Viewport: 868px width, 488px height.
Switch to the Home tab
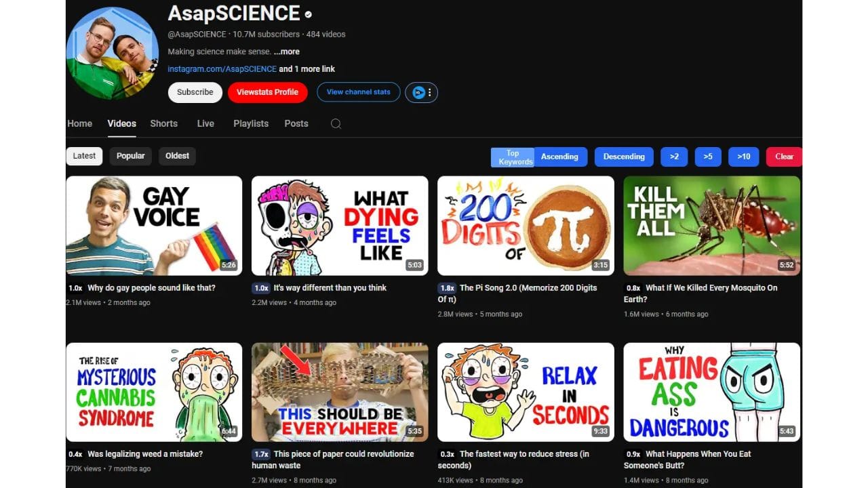(x=79, y=123)
